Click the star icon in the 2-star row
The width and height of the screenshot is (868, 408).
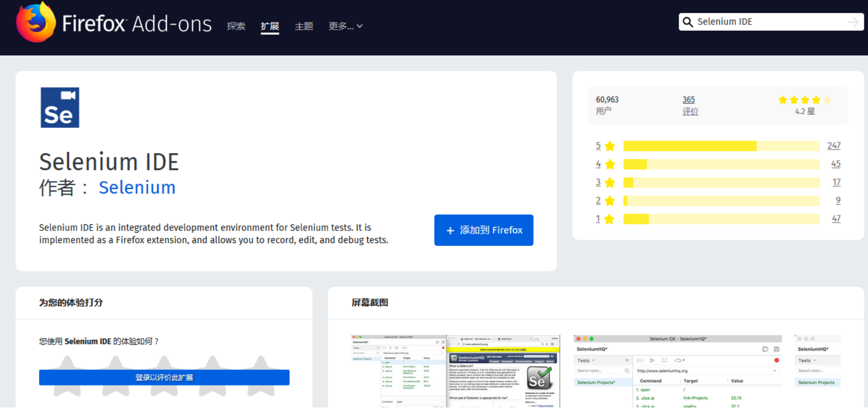[x=610, y=201]
